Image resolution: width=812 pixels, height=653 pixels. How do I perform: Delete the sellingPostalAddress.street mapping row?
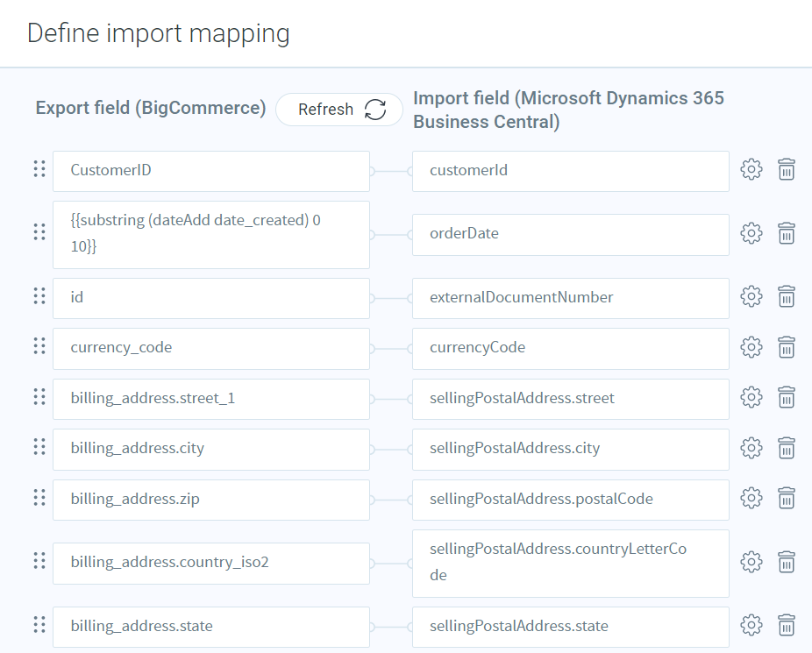click(786, 397)
